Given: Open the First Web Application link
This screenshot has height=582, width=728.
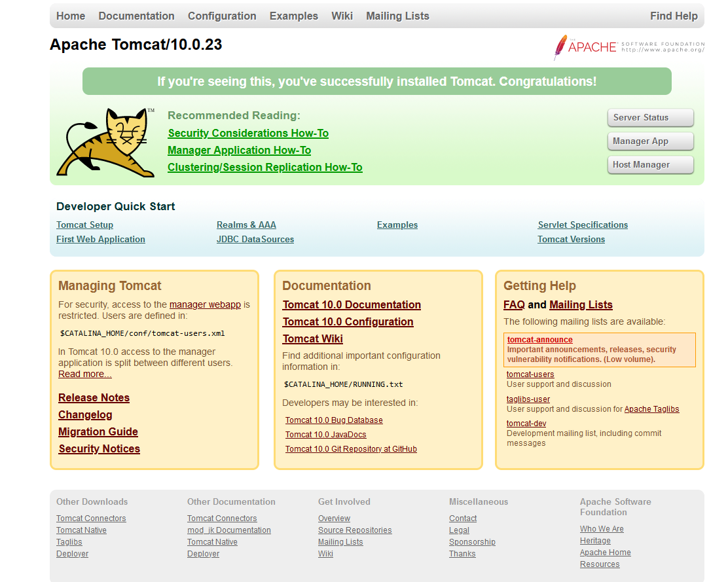Looking at the screenshot, I should (101, 239).
